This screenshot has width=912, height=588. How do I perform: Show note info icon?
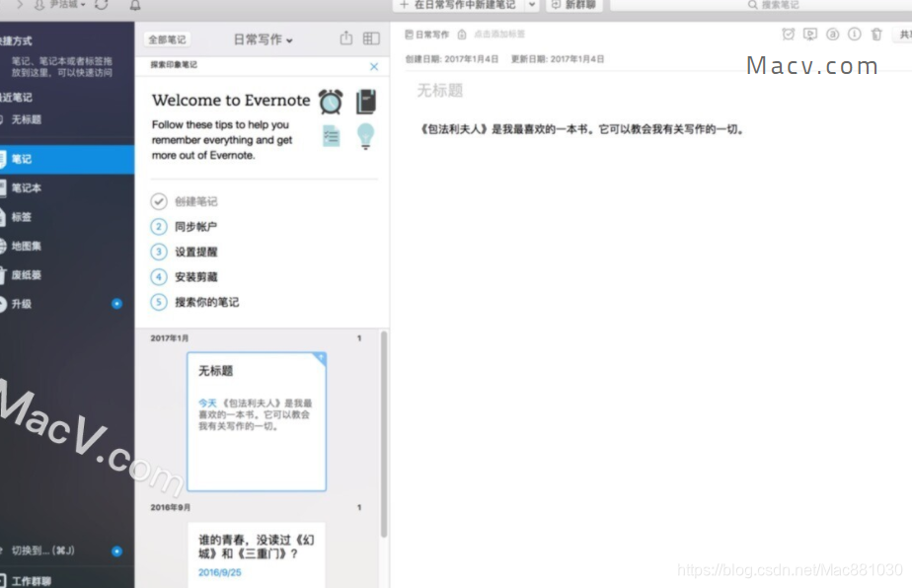tap(855, 35)
